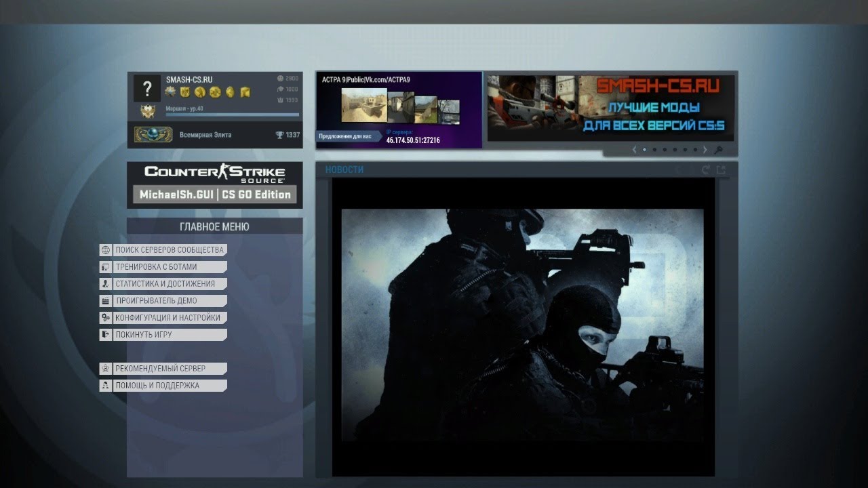
Task: Click the stat icon next to 2900
Action: (279, 79)
